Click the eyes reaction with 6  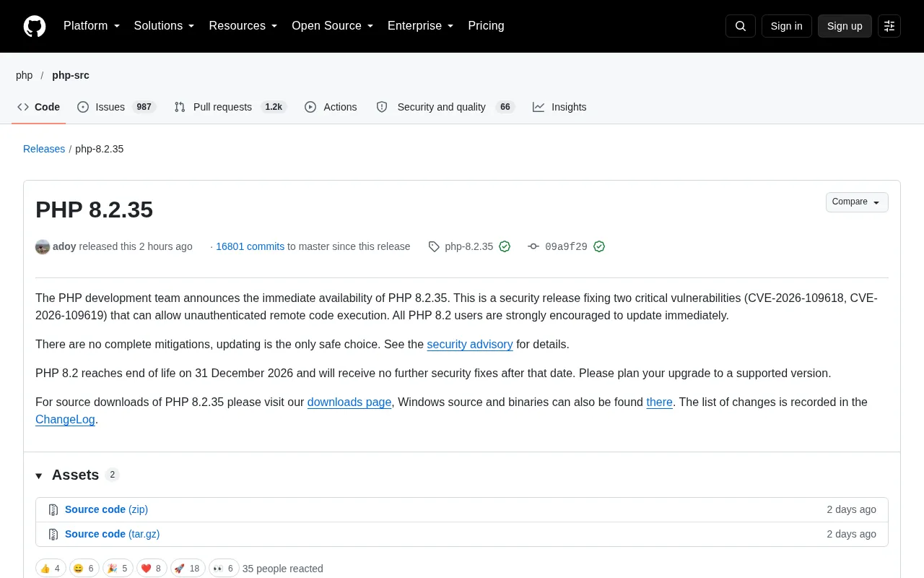click(224, 569)
